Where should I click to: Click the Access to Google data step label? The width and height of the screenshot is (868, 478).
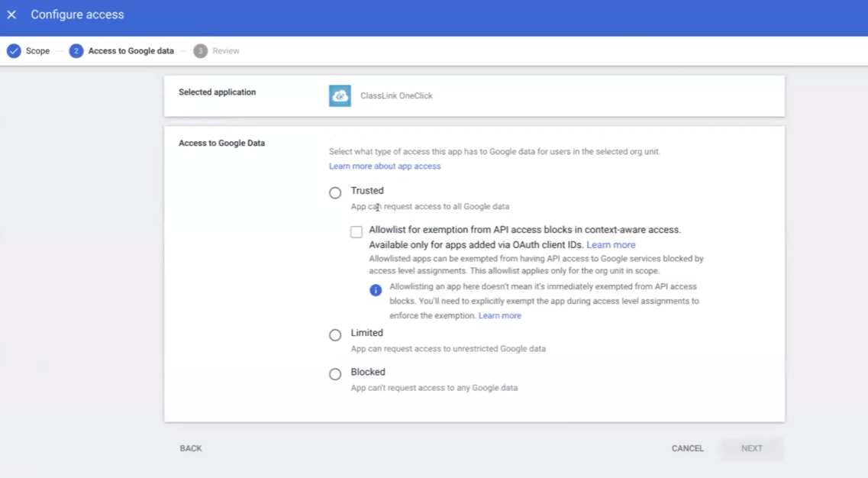click(x=131, y=51)
